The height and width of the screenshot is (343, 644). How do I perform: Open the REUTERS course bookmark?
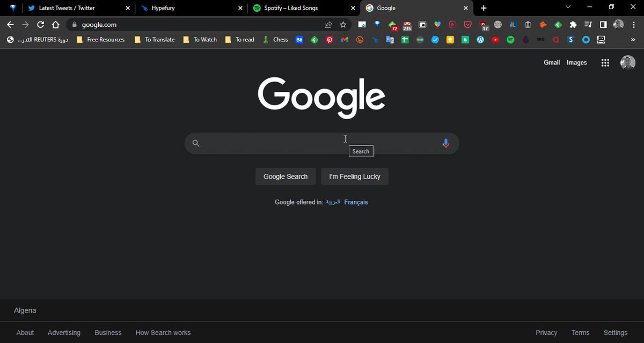pyautogui.click(x=38, y=40)
